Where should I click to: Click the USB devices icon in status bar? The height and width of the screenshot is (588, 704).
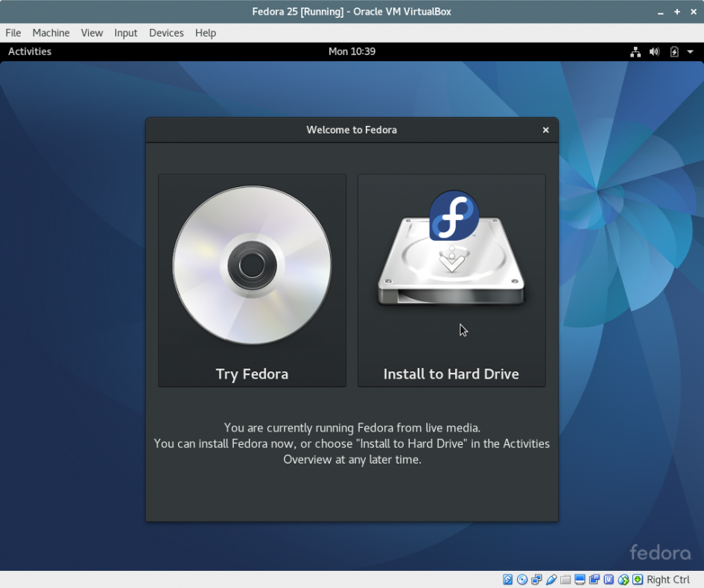pos(551,579)
